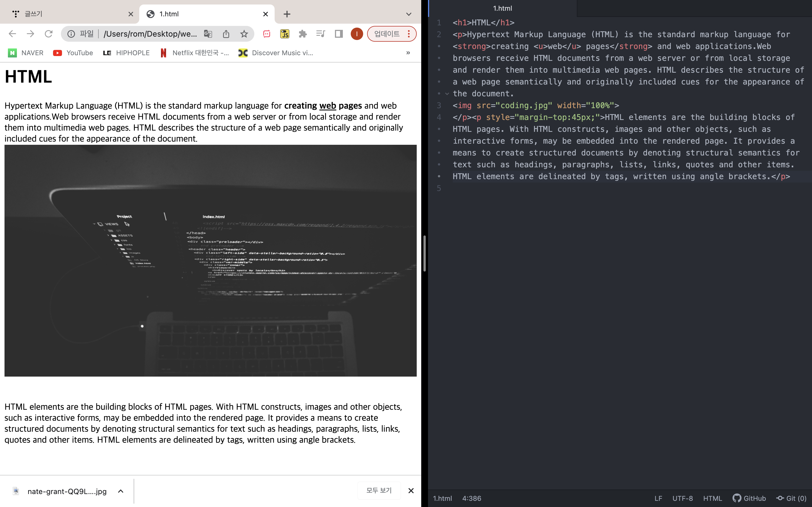Screen dimensions: 812x507
Task: Click the browser reload icon
Action: tap(49, 34)
